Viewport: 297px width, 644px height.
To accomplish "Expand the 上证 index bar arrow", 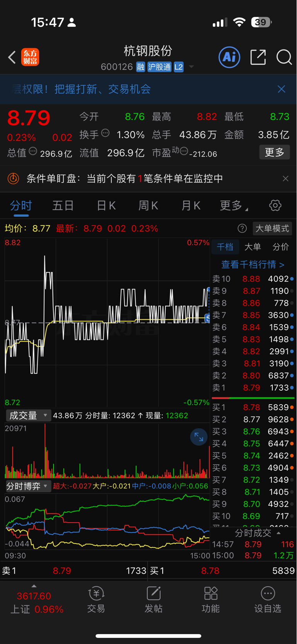I will 34,586.
